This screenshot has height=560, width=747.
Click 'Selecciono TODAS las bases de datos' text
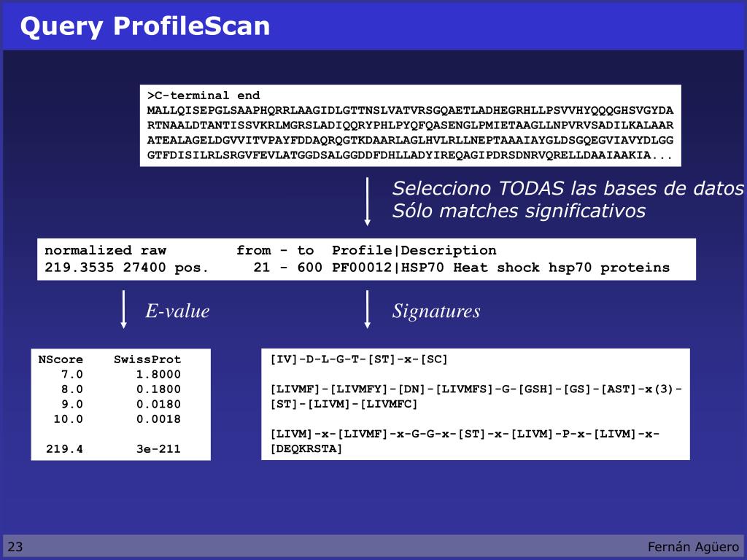coord(568,189)
